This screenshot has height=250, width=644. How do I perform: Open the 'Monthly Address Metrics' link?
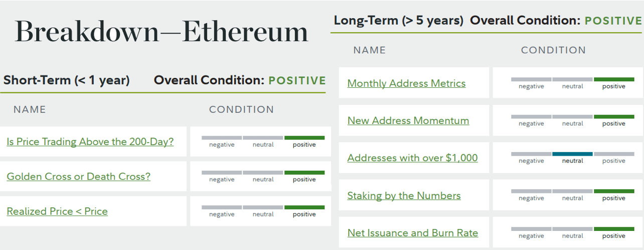point(406,83)
